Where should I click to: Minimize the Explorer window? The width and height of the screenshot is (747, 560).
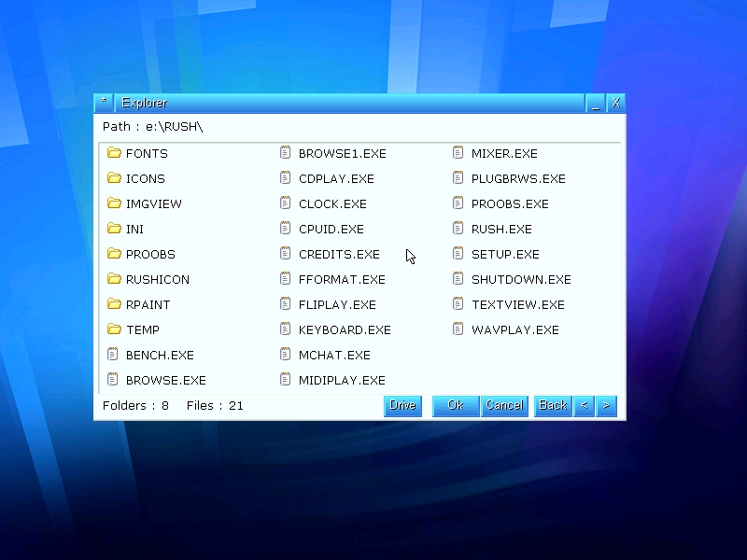point(595,104)
